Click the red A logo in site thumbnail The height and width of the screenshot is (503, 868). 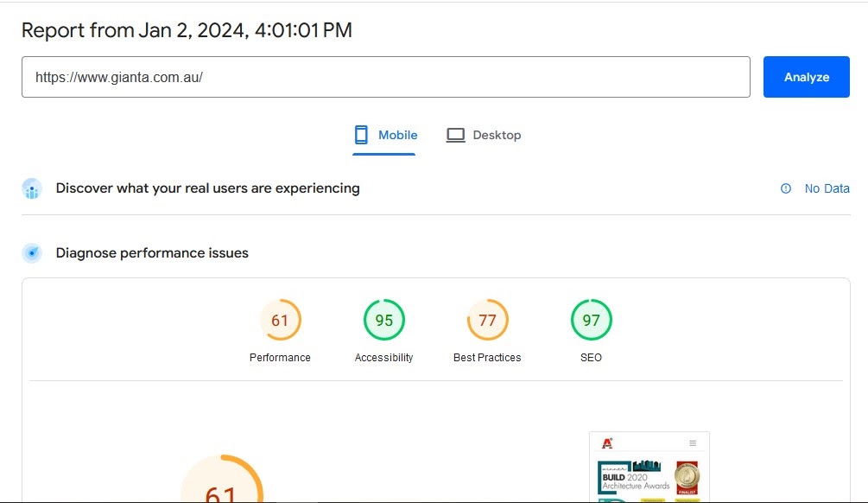pos(607,443)
